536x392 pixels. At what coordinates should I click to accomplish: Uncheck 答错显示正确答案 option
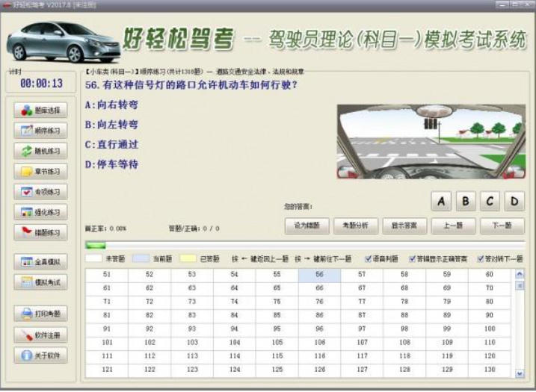413,259
